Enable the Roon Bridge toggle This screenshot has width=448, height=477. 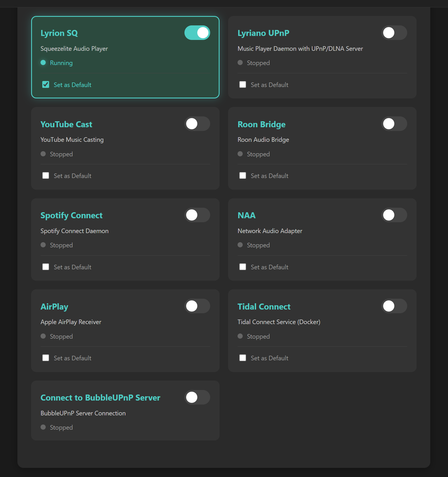394,124
